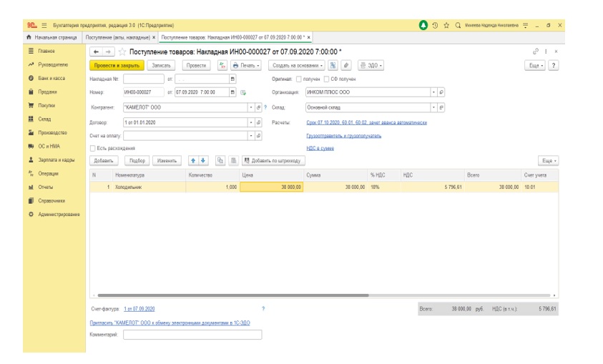Click the copy link icon of document
603x364 pixels.
536,51
